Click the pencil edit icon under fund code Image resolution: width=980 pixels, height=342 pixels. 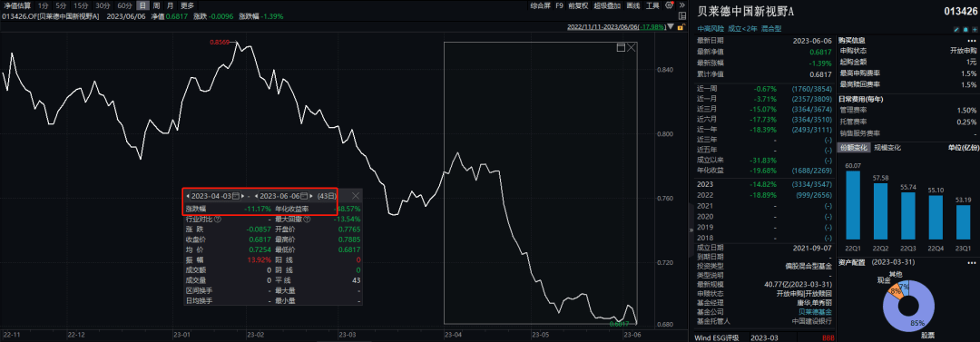(956, 29)
